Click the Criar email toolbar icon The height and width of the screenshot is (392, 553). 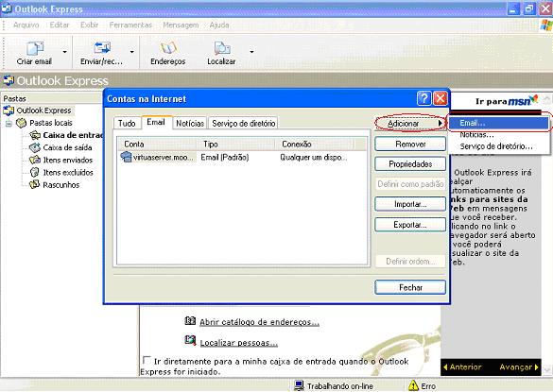point(35,48)
